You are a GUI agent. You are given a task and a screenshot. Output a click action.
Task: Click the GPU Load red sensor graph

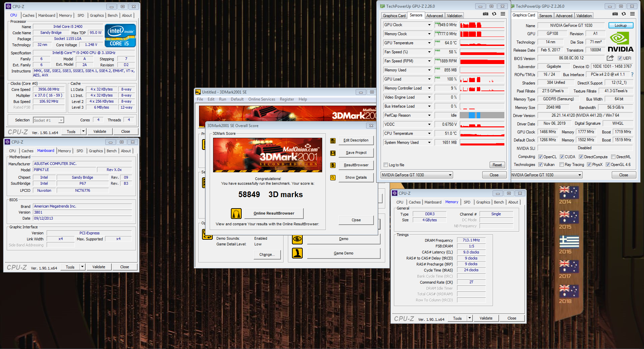[x=482, y=79]
